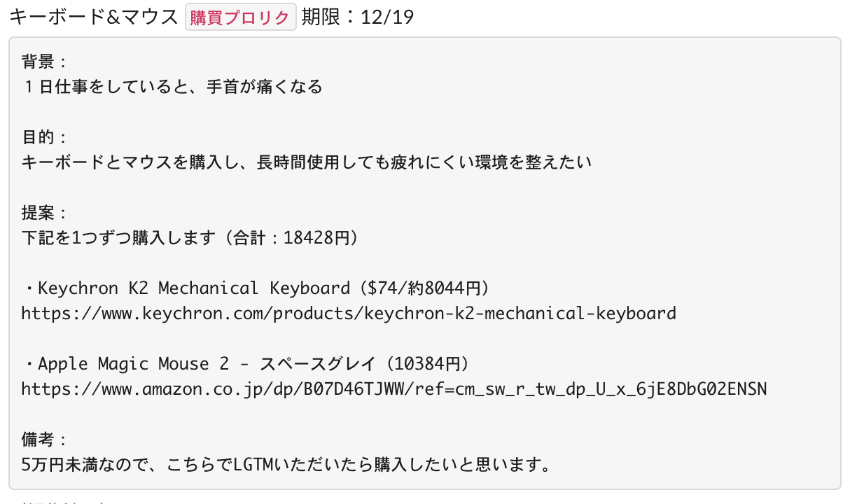The height and width of the screenshot is (504, 850).
Task: Click the 5万円未満なので note sentence
Action: 284,465
